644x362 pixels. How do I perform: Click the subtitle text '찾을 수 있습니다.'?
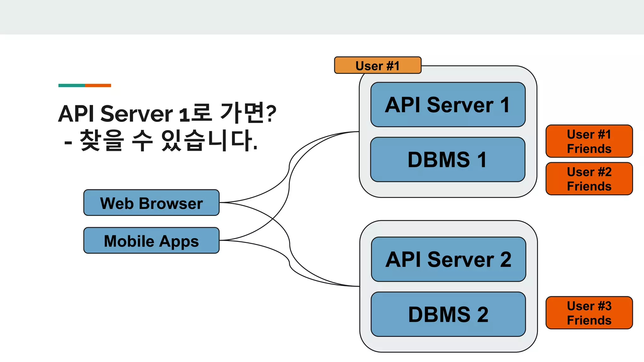point(168,140)
